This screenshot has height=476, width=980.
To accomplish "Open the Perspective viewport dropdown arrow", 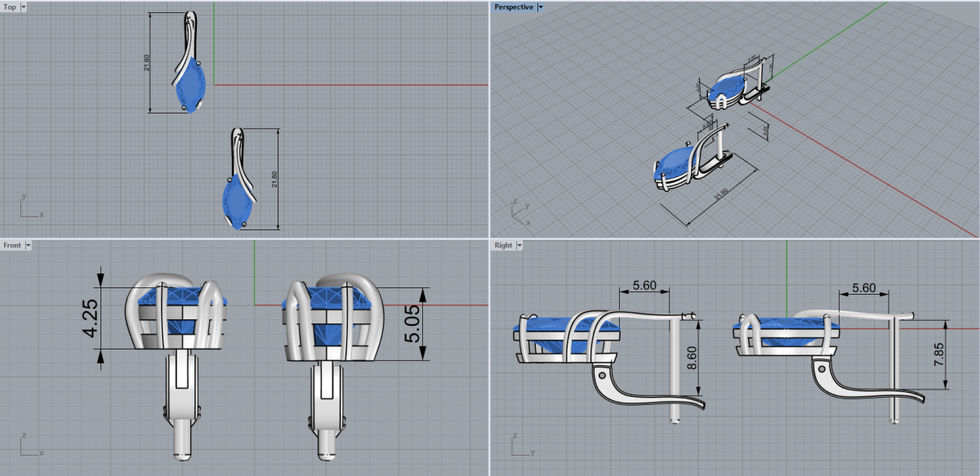I will pos(541,7).
